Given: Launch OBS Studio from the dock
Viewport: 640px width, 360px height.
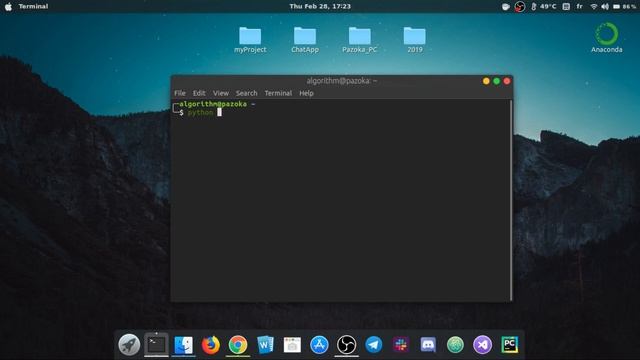Looking at the screenshot, I should [347, 345].
